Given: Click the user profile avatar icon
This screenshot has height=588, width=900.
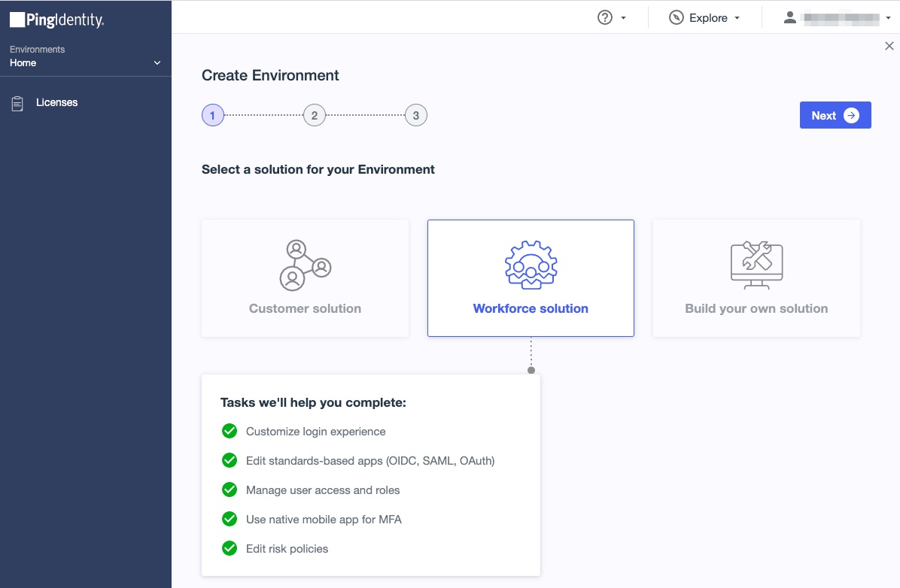Looking at the screenshot, I should 789,18.
